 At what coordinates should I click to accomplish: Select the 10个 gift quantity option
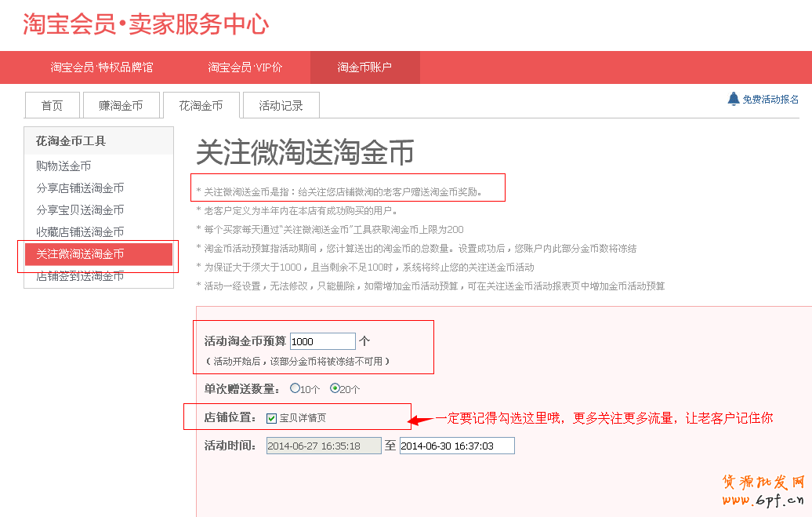pyautogui.click(x=295, y=388)
